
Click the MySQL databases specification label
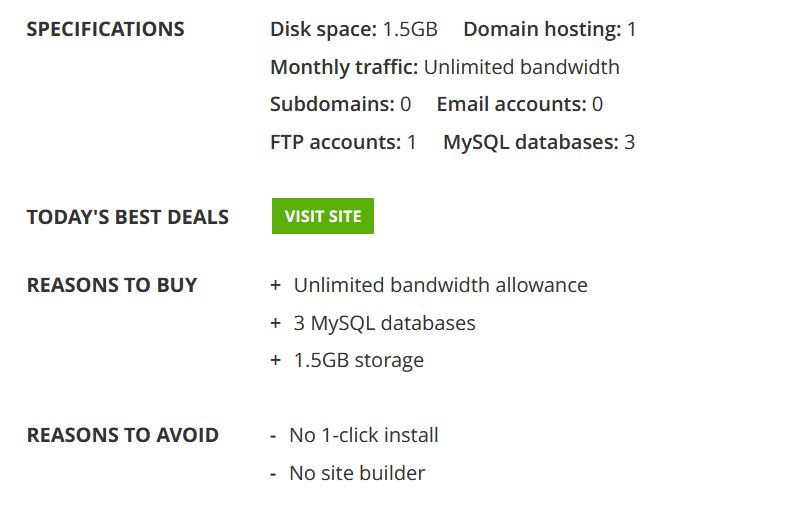coord(531,142)
